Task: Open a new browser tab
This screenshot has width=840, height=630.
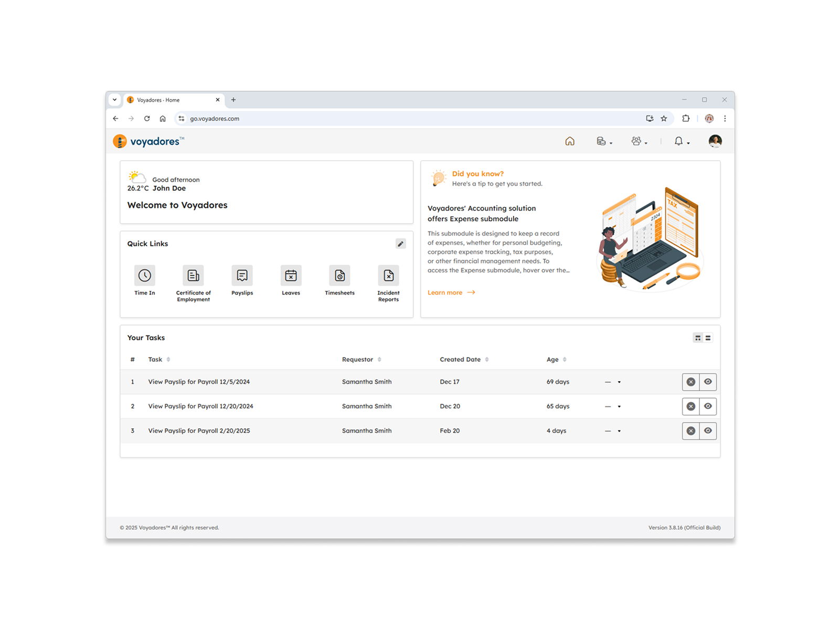Action: (x=233, y=100)
